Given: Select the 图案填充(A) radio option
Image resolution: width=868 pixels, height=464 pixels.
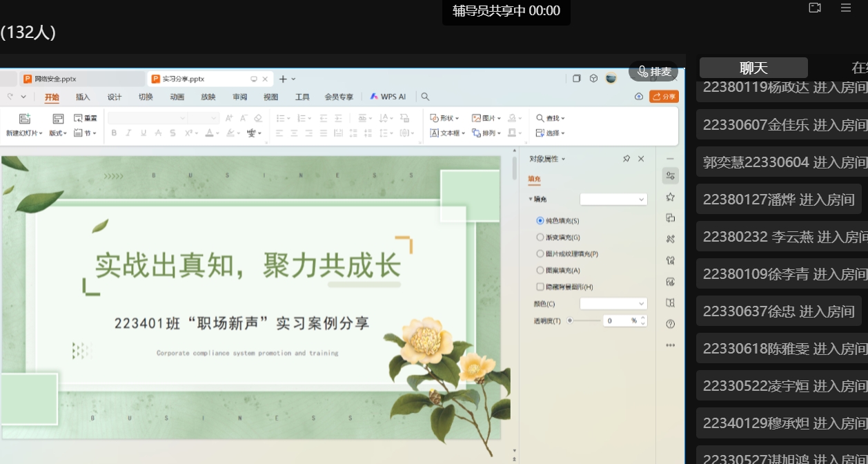Looking at the screenshot, I should pos(540,271).
